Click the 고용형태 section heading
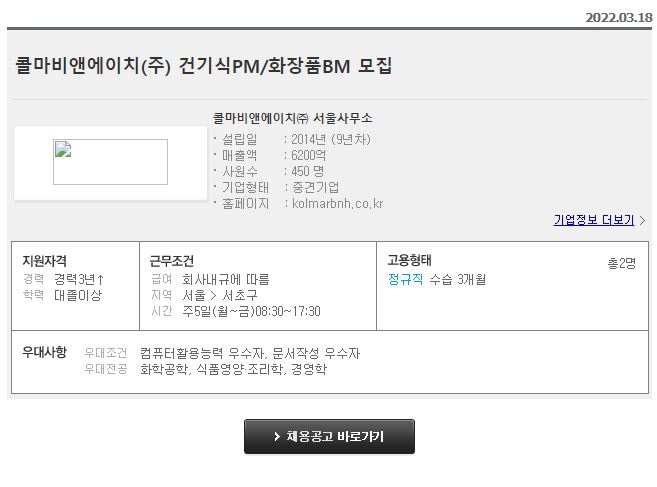This screenshot has width=657, height=487. [409, 260]
